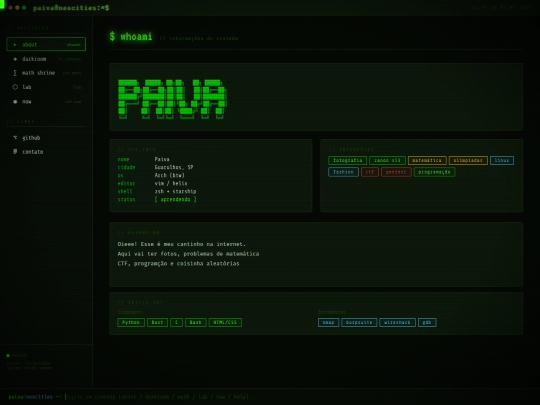Click the programação interest tag
Screen dimensions: 540x405
[435, 172]
